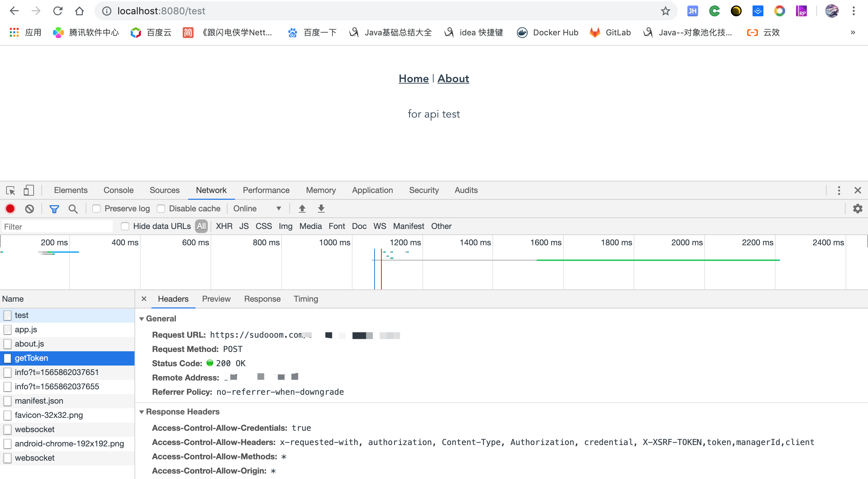Screen dimensions: 868x479
Task: Activate the inspect element picker icon
Action: coord(11,190)
